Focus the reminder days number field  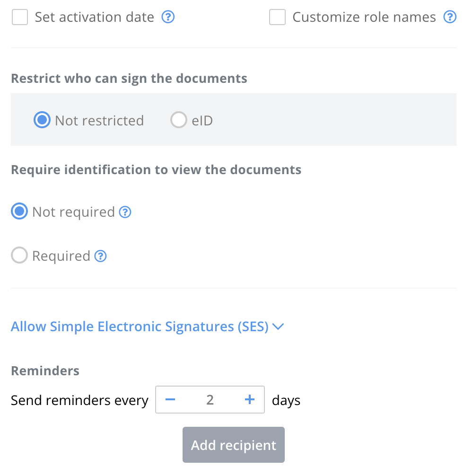(210, 399)
